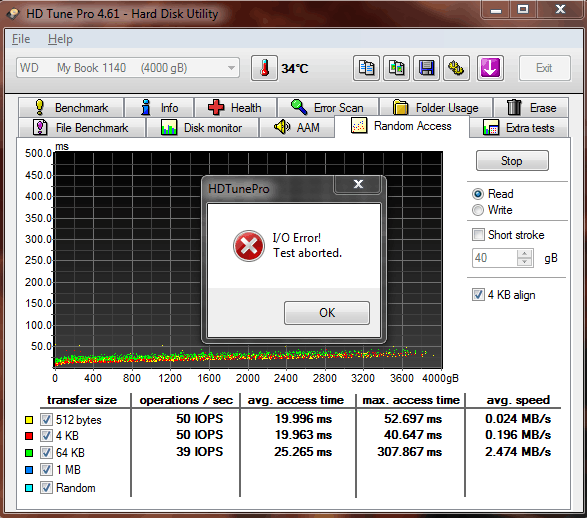Screen dimensions: 587x518
Task: Increase the short stroke gB stepper
Action: pyautogui.click(x=524, y=254)
